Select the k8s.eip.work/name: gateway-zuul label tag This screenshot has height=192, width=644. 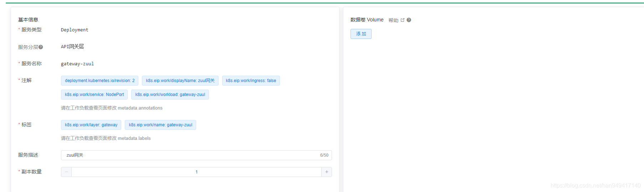point(160,125)
